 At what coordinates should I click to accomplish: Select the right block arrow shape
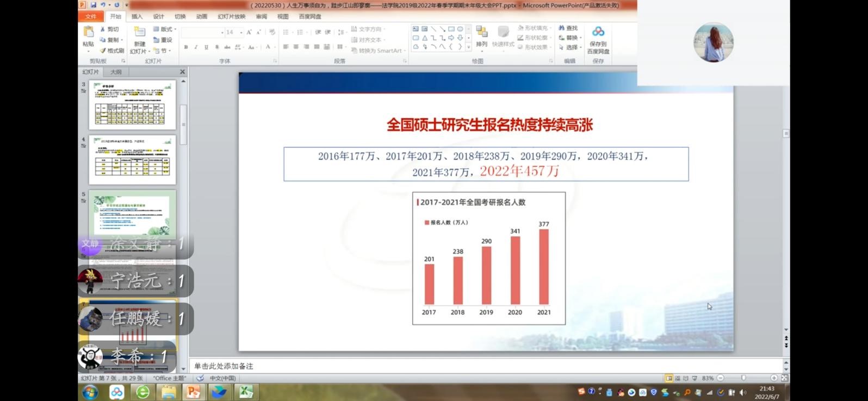point(451,38)
